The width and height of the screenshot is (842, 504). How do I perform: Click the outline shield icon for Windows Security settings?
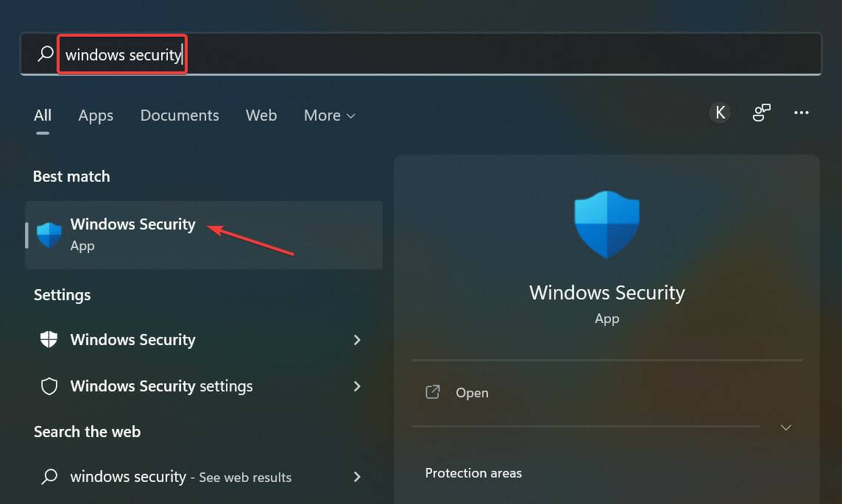[49, 386]
